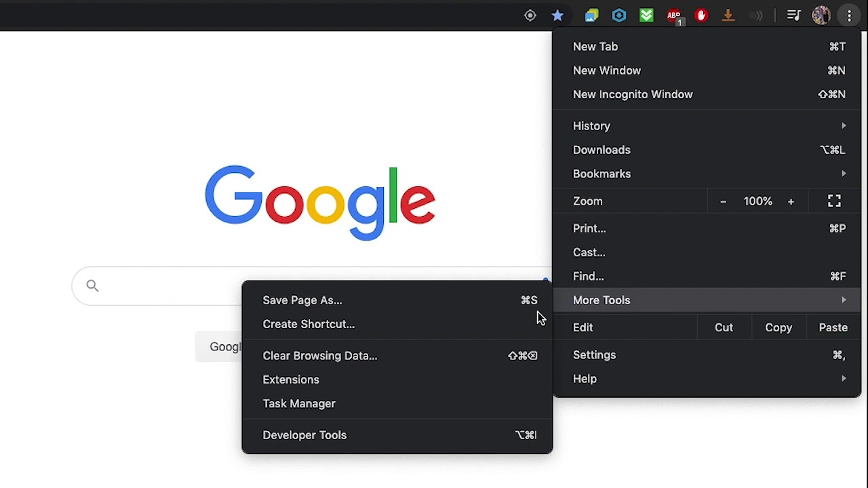This screenshot has height=488, width=868.
Task: Select Cast... in the menu
Action: pos(707,252)
